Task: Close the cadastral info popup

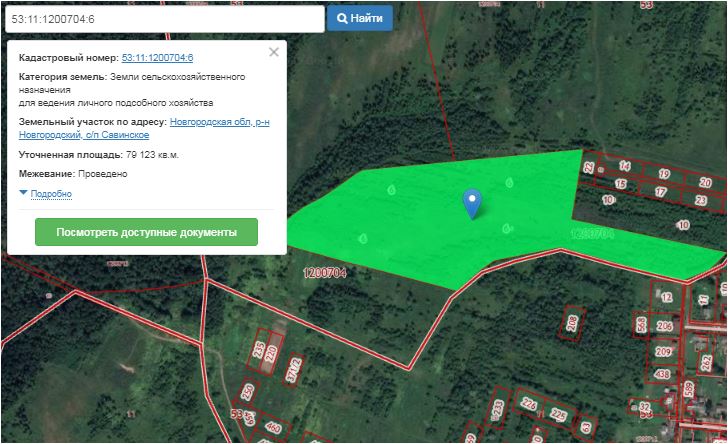Action: click(274, 52)
